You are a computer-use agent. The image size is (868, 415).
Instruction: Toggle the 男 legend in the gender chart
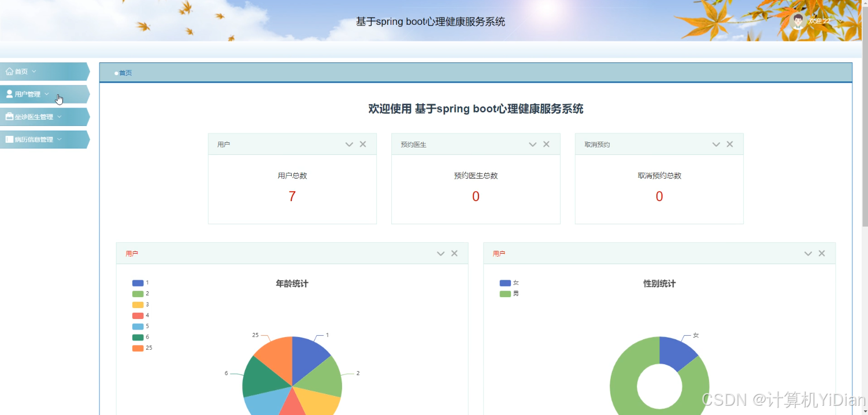pyautogui.click(x=509, y=294)
